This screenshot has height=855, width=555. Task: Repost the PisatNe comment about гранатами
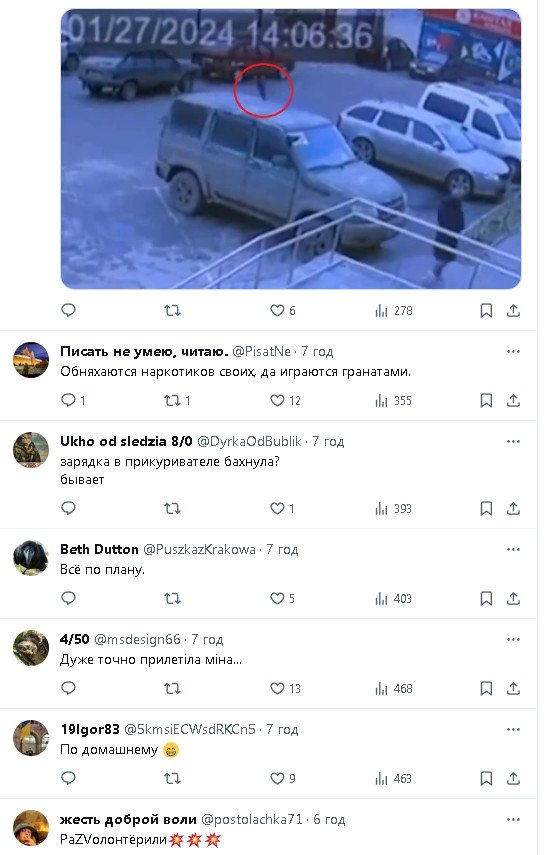click(177, 401)
